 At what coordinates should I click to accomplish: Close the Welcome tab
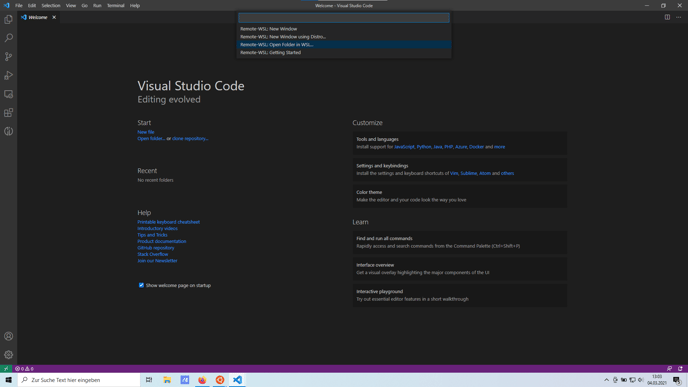coord(54,17)
